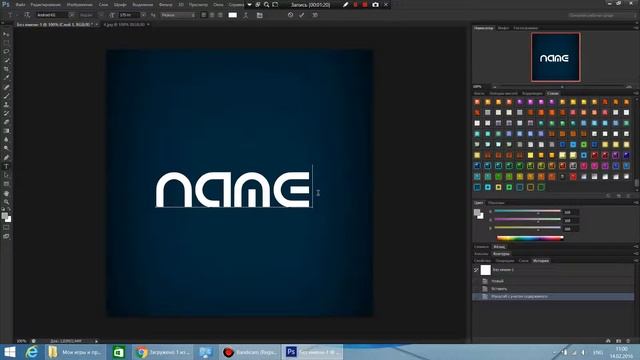640x360 pixels.
Task: Align text left
Action: [204, 15]
